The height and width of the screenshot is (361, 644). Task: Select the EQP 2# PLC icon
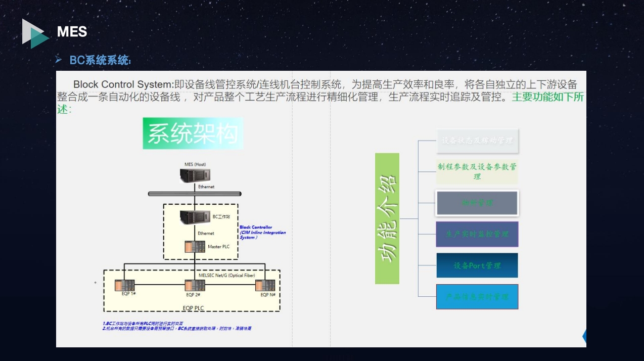(x=195, y=285)
